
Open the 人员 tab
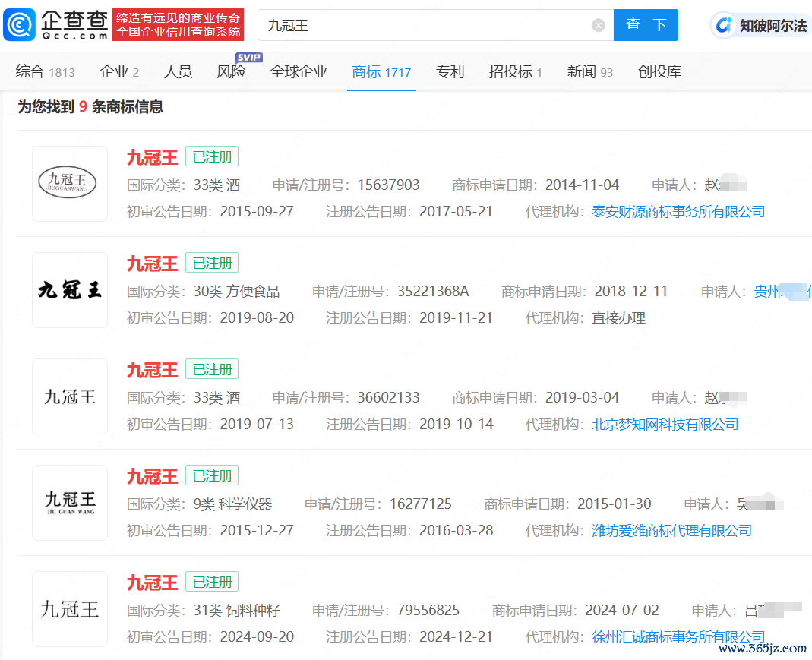point(178,71)
